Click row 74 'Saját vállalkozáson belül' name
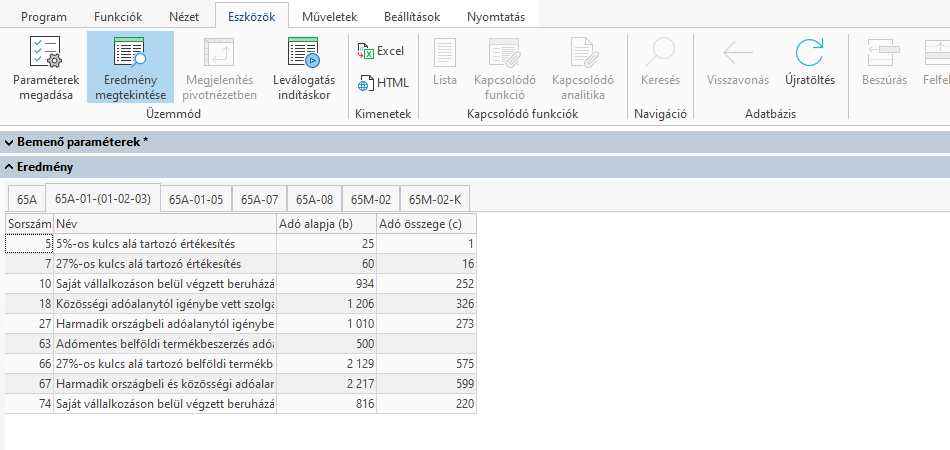 (165, 404)
